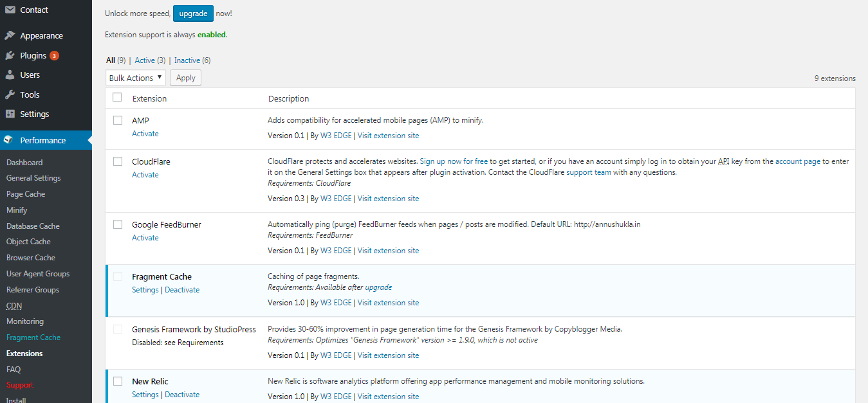868x403 pixels.
Task: Check the CloudFlare extension checkbox
Action: click(x=118, y=161)
